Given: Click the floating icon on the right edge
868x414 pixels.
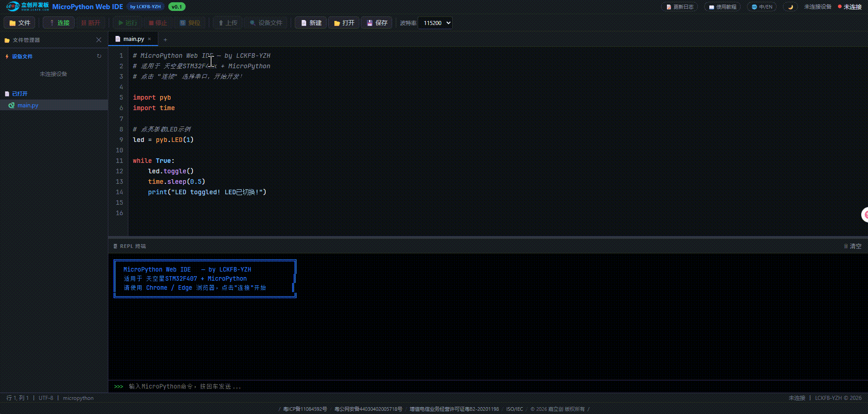Looking at the screenshot, I should pyautogui.click(x=864, y=215).
